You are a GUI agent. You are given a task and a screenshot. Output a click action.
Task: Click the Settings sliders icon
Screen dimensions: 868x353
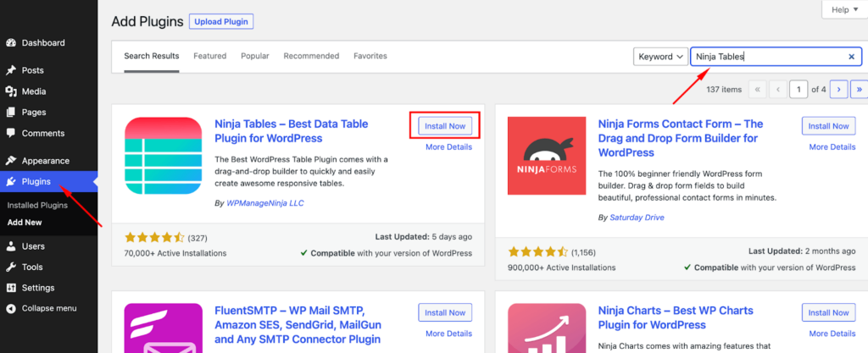[10, 288]
